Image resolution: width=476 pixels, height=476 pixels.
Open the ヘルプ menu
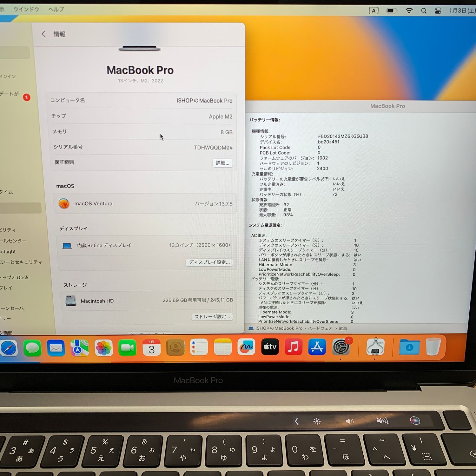(56, 9)
